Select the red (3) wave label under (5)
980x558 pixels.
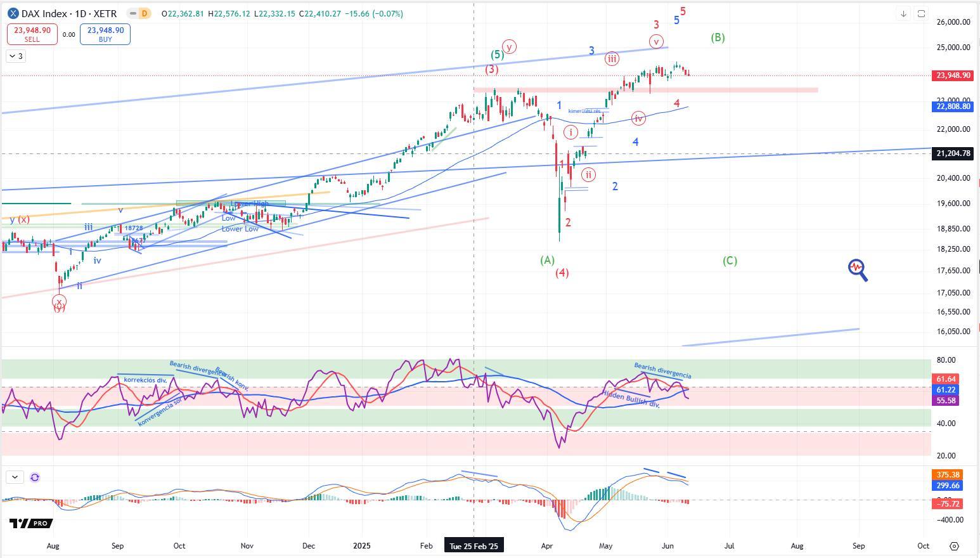(x=492, y=69)
